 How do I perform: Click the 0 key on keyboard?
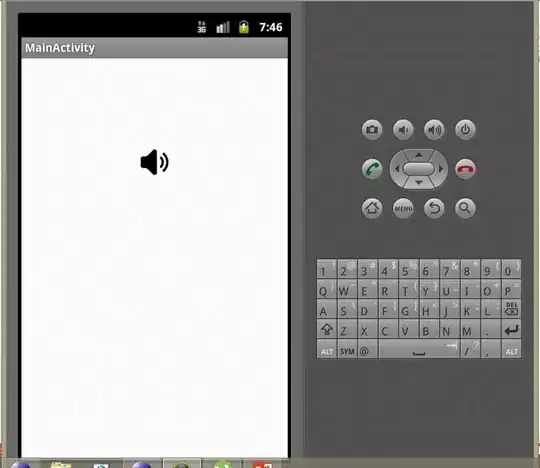[x=511, y=269]
